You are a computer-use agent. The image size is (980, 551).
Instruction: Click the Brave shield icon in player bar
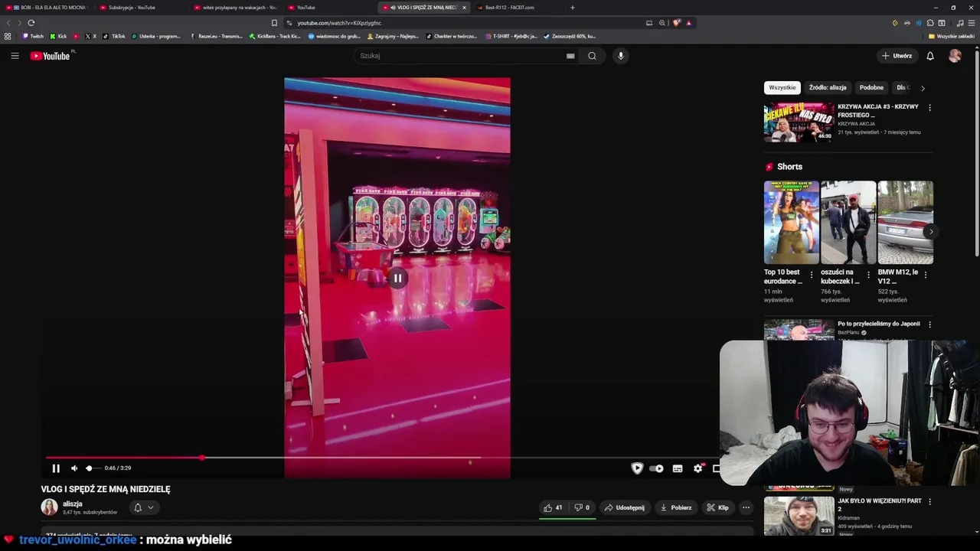click(637, 468)
